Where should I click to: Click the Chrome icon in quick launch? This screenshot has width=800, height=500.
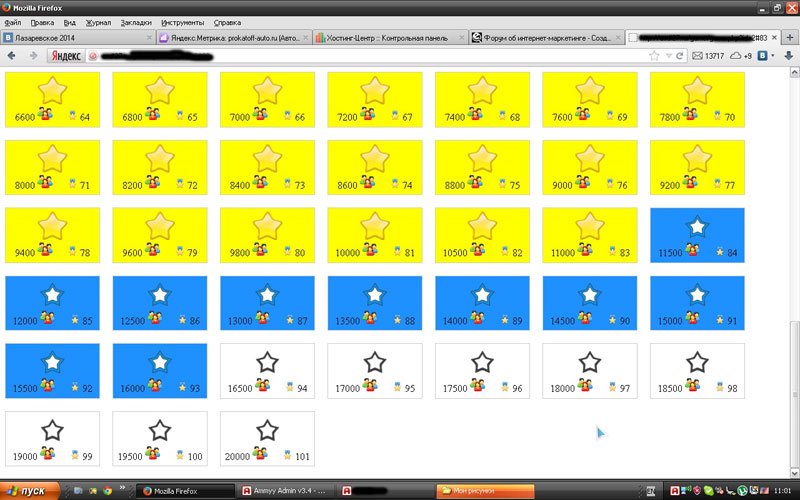pos(107,491)
